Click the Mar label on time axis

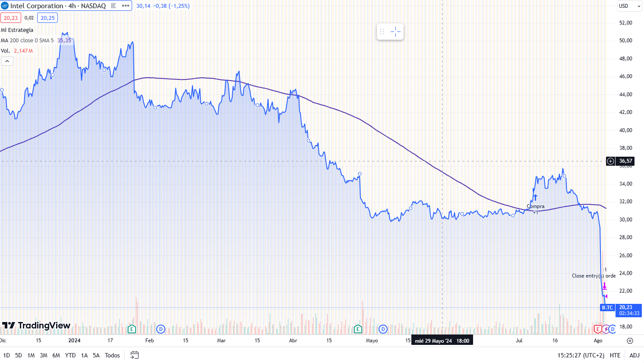tap(221, 341)
